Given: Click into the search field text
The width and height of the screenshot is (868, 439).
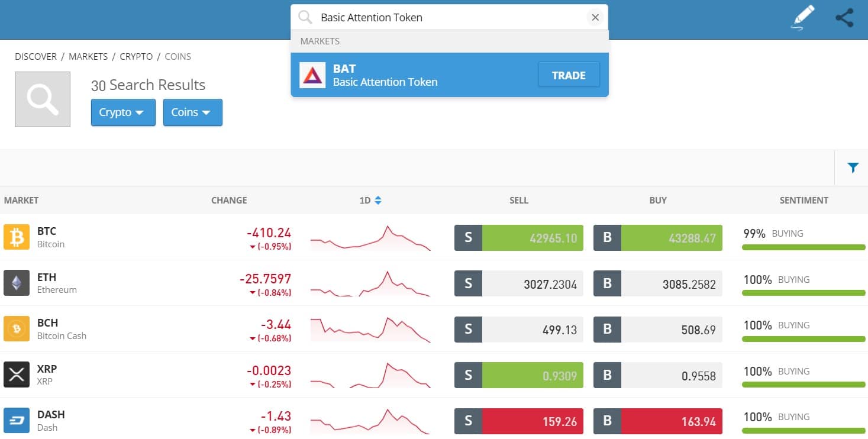Looking at the screenshot, I should (x=372, y=18).
